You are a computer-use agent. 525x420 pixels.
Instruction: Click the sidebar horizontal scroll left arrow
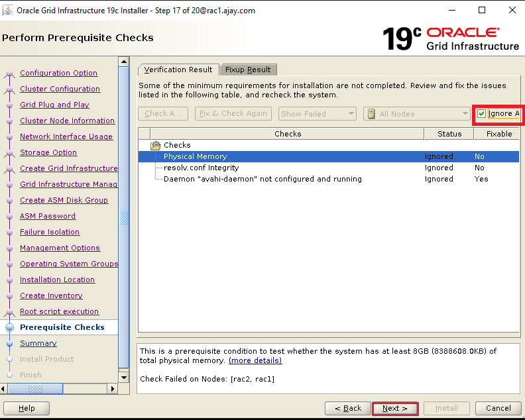[3, 389]
